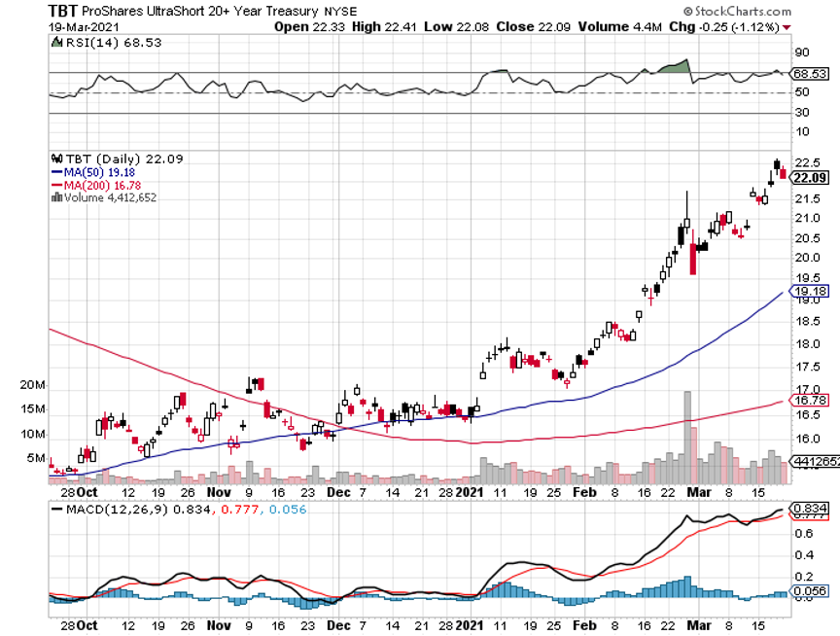
Task: Click the MA(200) 16.78 legend entry
Action: tap(96, 186)
